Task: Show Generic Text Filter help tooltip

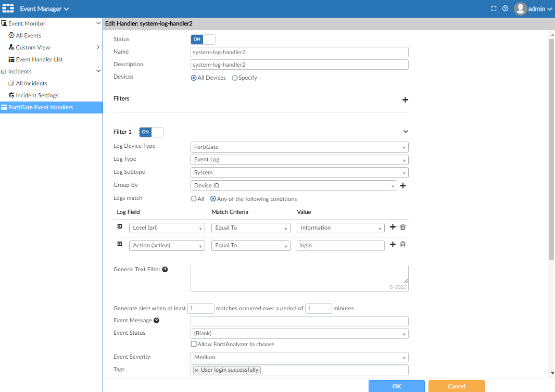Action: tap(165, 269)
